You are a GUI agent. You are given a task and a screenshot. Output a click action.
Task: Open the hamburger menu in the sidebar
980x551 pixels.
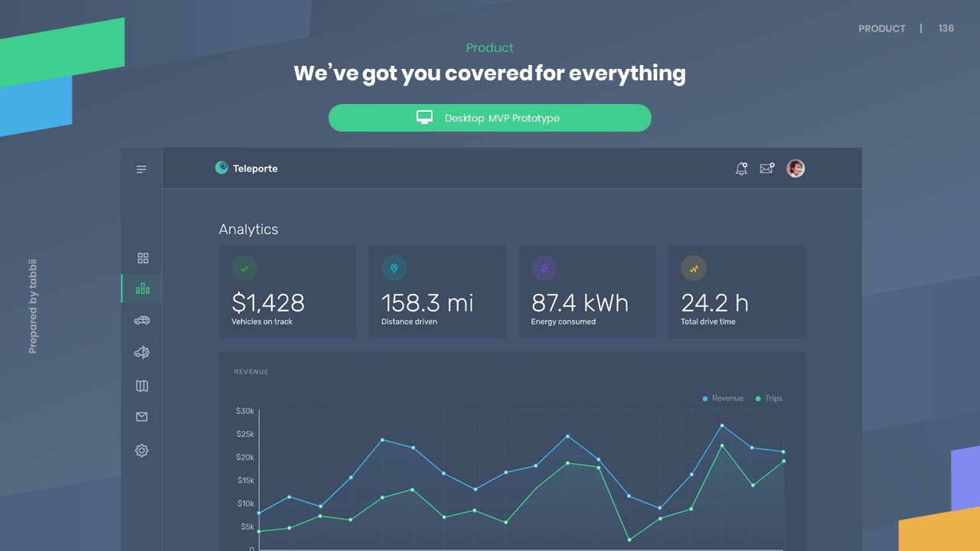(142, 169)
